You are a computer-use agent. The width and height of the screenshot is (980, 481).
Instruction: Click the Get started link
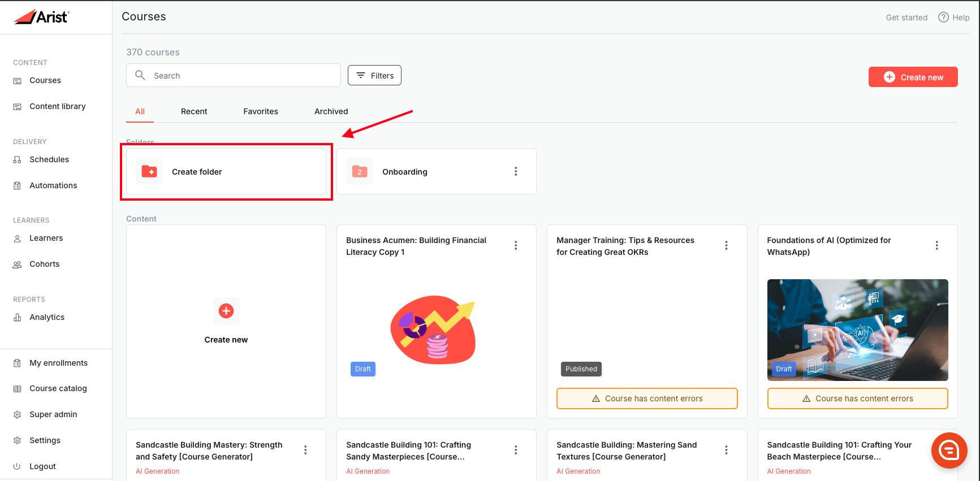click(906, 18)
